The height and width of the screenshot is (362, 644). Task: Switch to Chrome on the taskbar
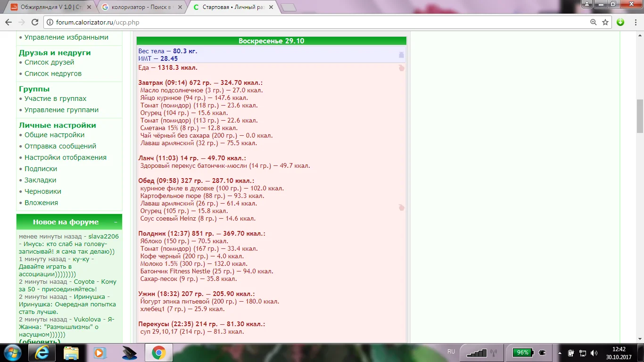tap(158, 353)
